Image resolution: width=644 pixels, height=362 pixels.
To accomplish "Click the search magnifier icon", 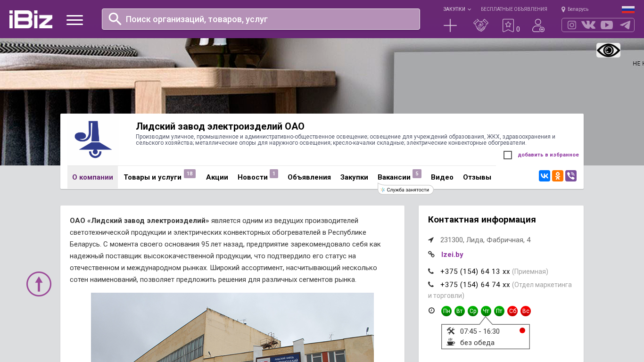I will [x=115, y=19].
